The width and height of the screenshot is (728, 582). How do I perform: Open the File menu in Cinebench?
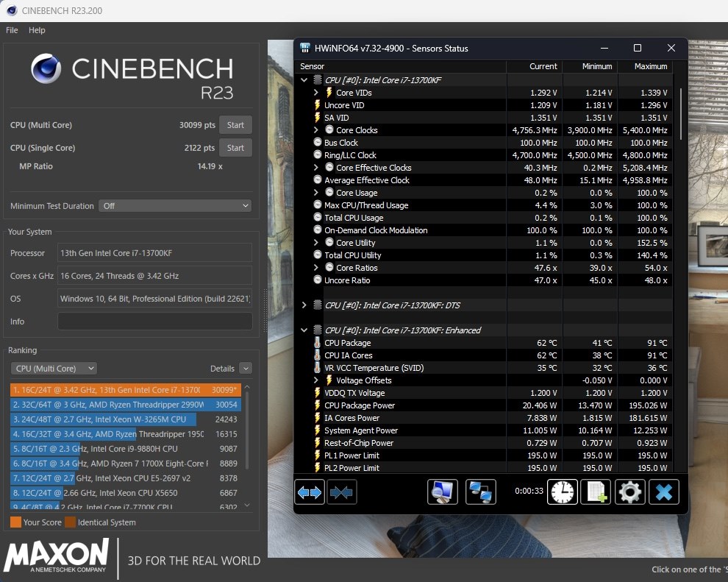click(x=12, y=30)
